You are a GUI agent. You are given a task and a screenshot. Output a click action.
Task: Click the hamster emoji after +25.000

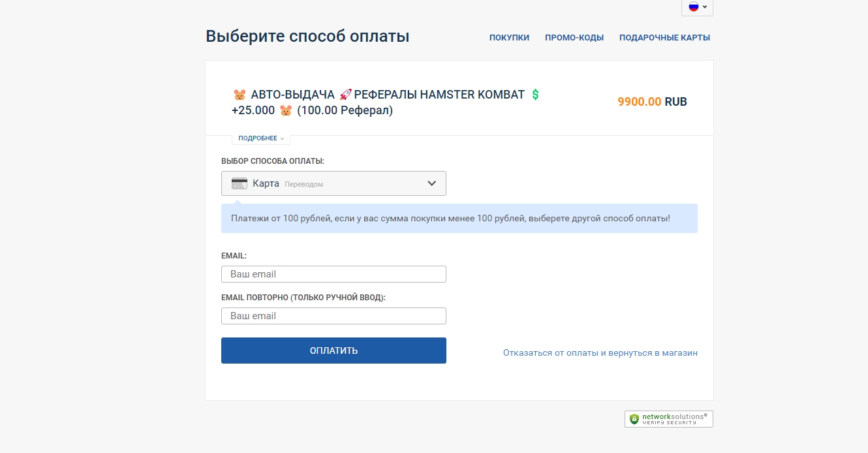286,110
